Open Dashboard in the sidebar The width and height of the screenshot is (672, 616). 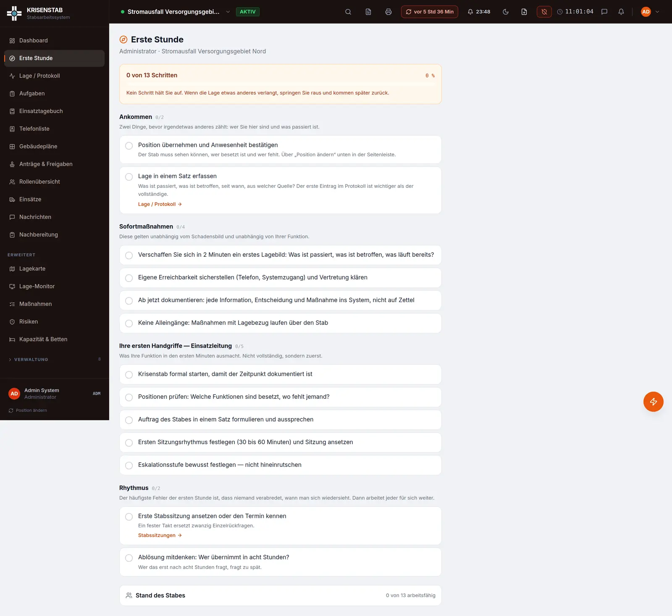[54, 41]
